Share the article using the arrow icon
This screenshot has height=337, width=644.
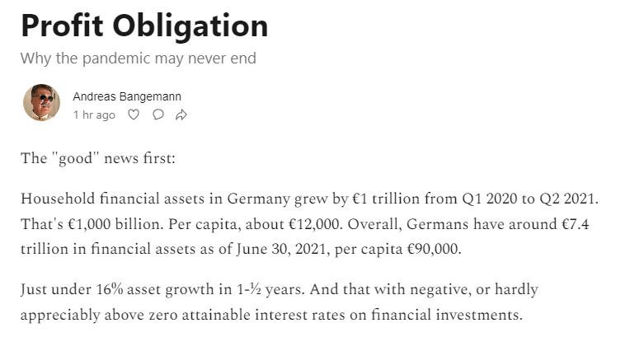pos(181,115)
